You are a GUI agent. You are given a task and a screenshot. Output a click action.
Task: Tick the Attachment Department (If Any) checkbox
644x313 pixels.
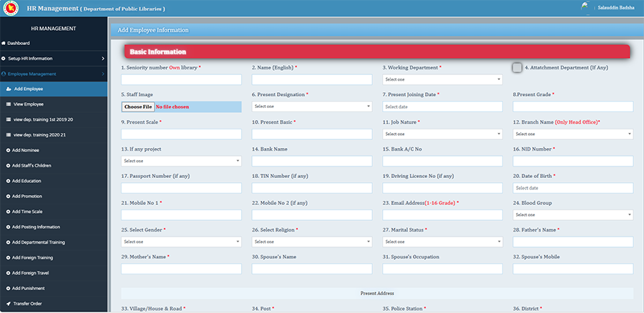coord(517,68)
